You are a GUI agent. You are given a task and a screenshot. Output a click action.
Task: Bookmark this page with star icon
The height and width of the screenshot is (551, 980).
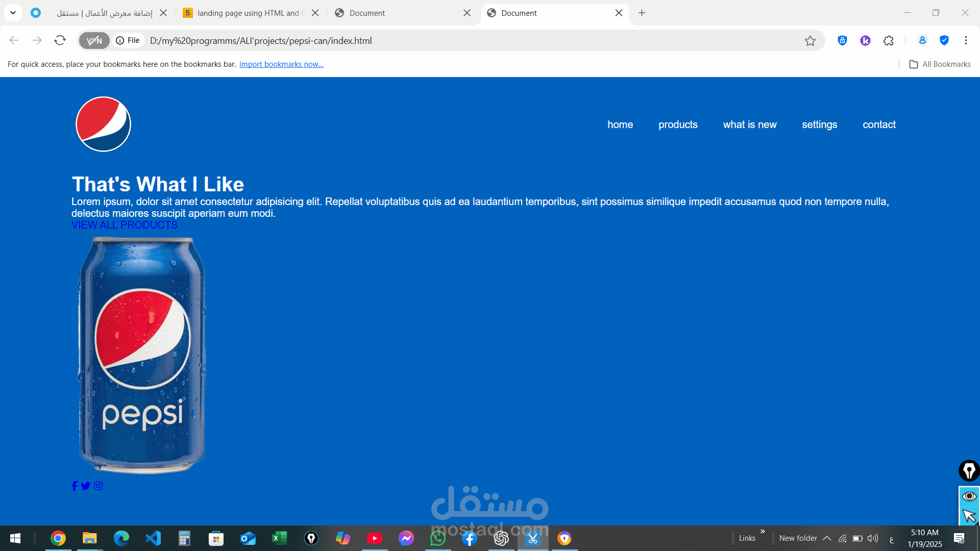(x=810, y=41)
